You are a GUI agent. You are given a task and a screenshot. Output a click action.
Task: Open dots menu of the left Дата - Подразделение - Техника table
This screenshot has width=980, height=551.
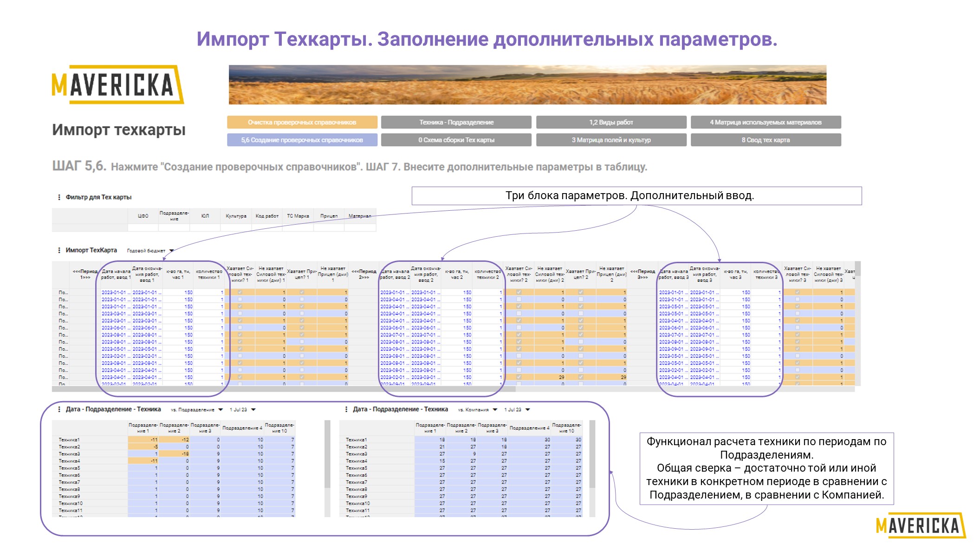59,409
